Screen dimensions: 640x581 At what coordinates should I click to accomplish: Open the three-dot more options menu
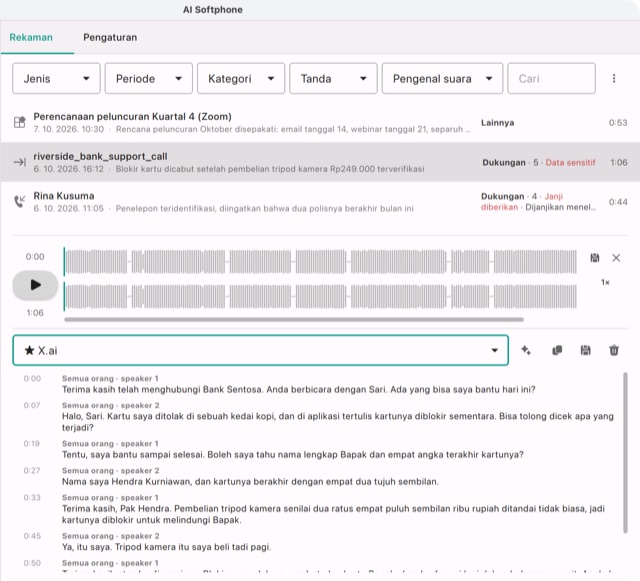point(614,78)
